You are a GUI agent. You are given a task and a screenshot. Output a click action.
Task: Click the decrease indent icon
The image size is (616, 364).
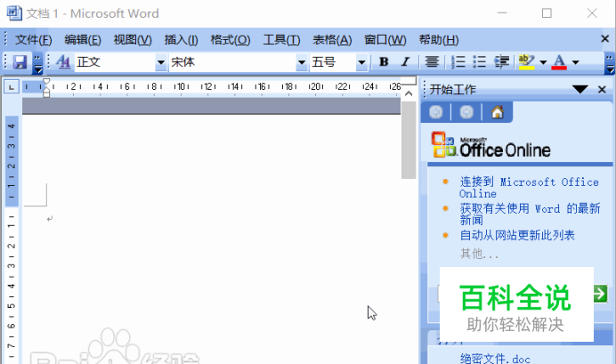coord(501,62)
